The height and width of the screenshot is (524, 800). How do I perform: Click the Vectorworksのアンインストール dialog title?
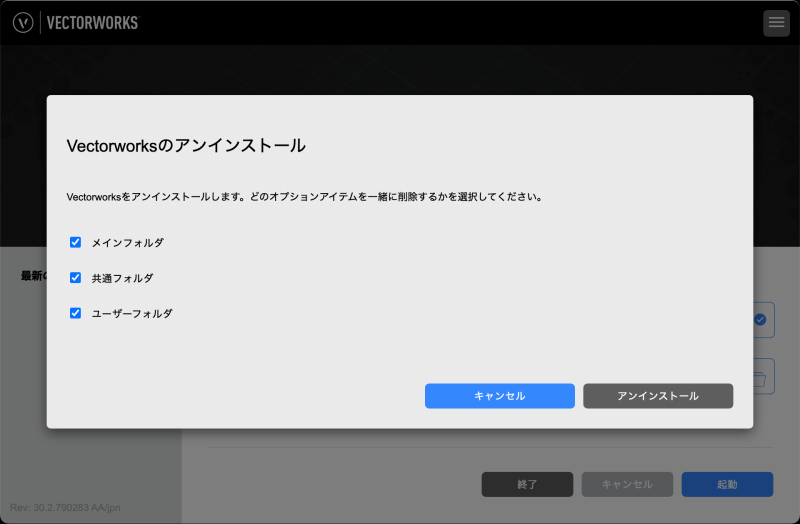click(x=186, y=145)
